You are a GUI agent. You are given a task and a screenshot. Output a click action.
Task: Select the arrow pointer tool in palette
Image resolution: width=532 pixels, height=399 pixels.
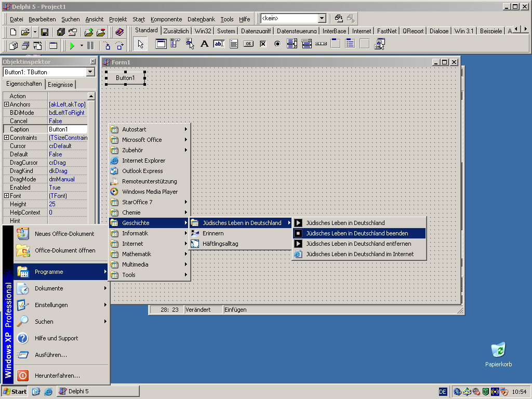pyautogui.click(x=140, y=44)
